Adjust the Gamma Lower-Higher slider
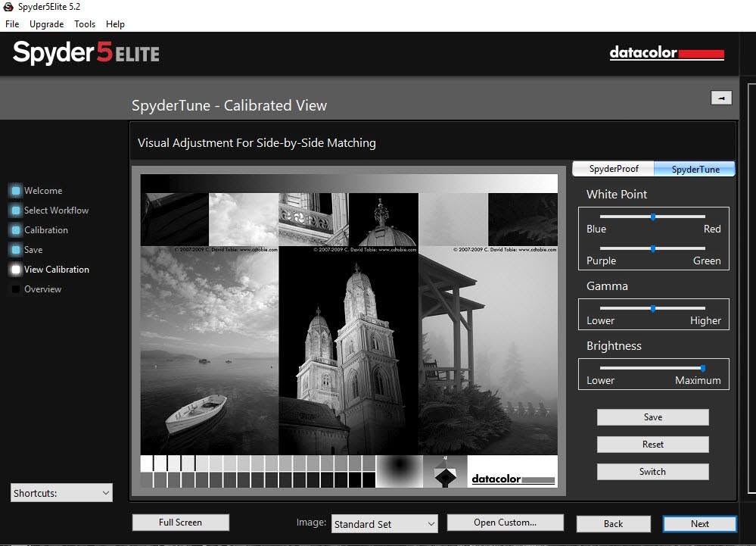 (x=653, y=309)
